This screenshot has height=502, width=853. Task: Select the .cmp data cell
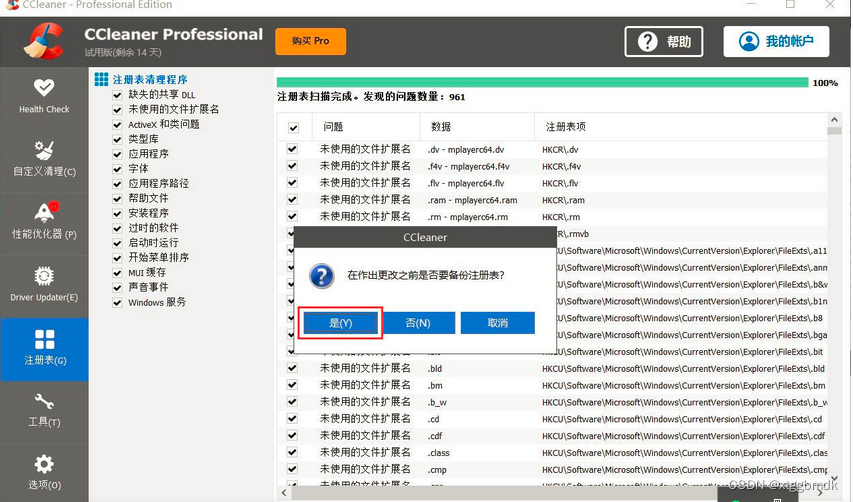437,470
